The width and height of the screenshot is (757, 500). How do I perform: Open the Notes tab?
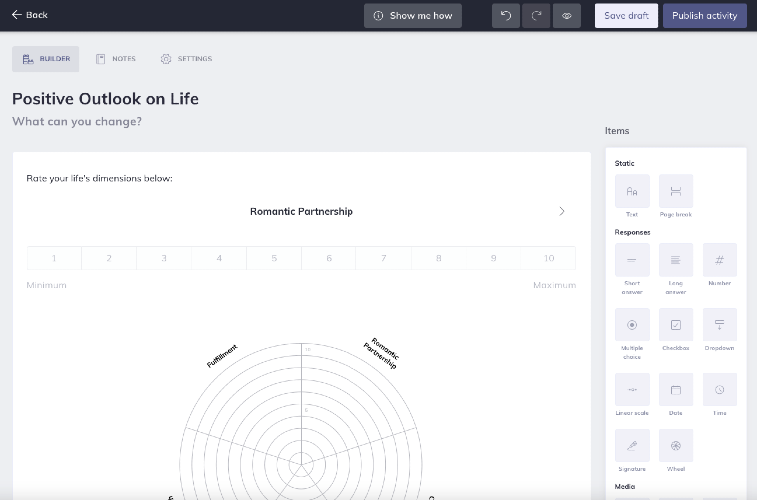coord(116,59)
